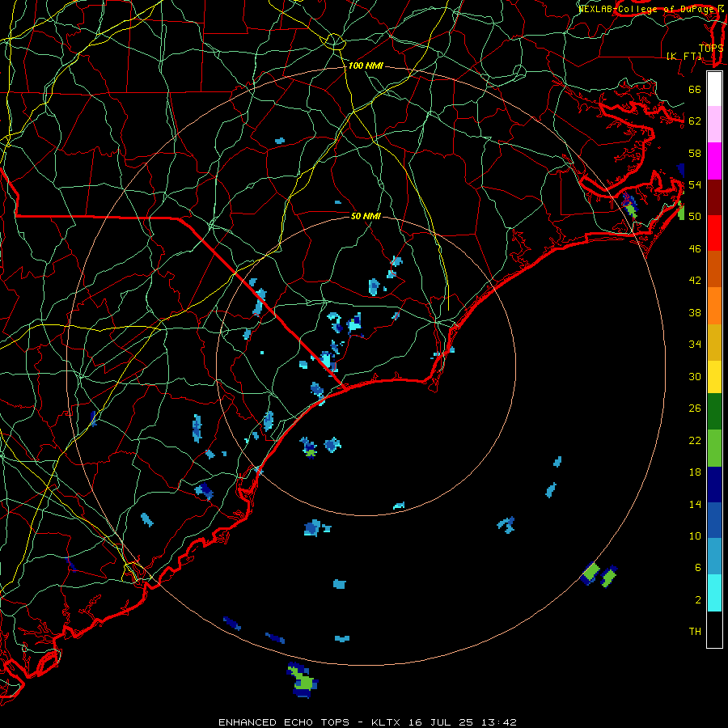Click the medium blue legend swatch
This screenshot has width=728, height=728.
point(714,520)
